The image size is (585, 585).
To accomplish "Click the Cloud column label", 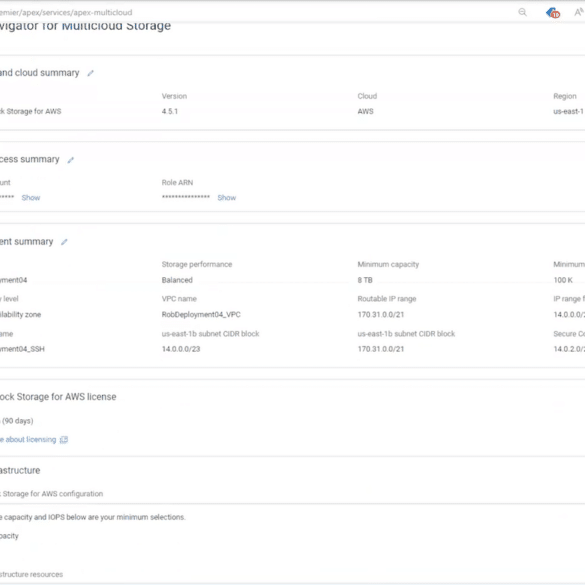I will [x=367, y=96].
